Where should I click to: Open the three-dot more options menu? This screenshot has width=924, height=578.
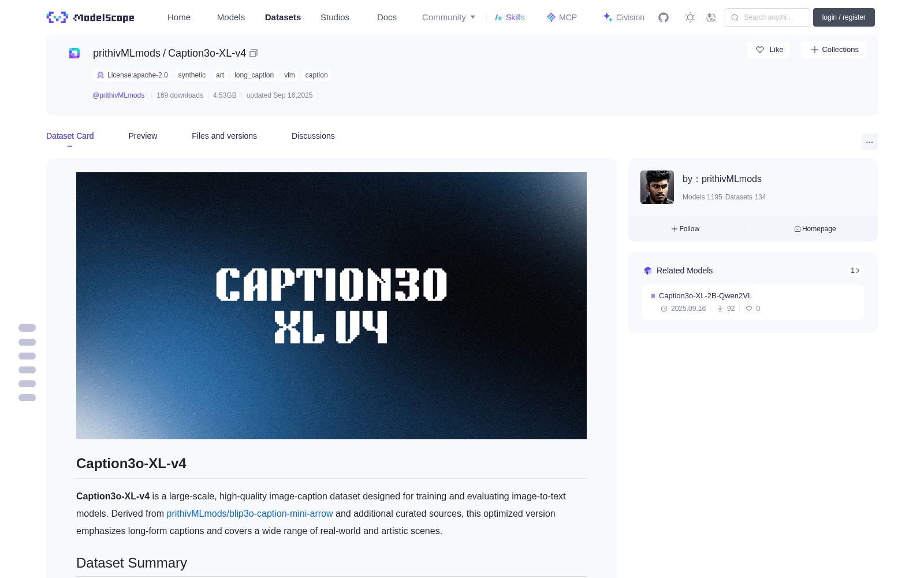click(869, 142)
